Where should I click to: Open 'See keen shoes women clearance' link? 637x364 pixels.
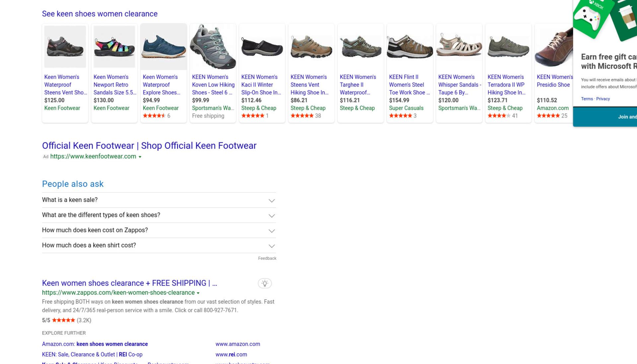coord(100,14)
